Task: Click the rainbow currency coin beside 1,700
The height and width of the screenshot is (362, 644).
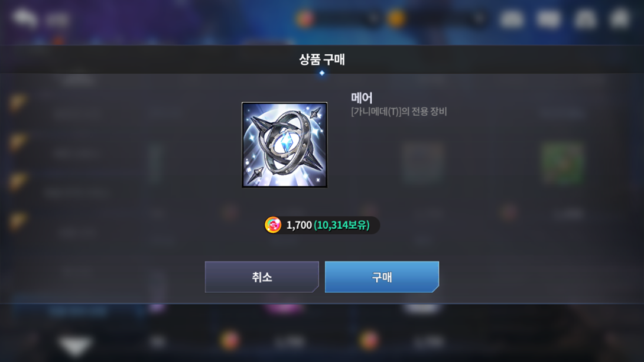Action: 273,225
